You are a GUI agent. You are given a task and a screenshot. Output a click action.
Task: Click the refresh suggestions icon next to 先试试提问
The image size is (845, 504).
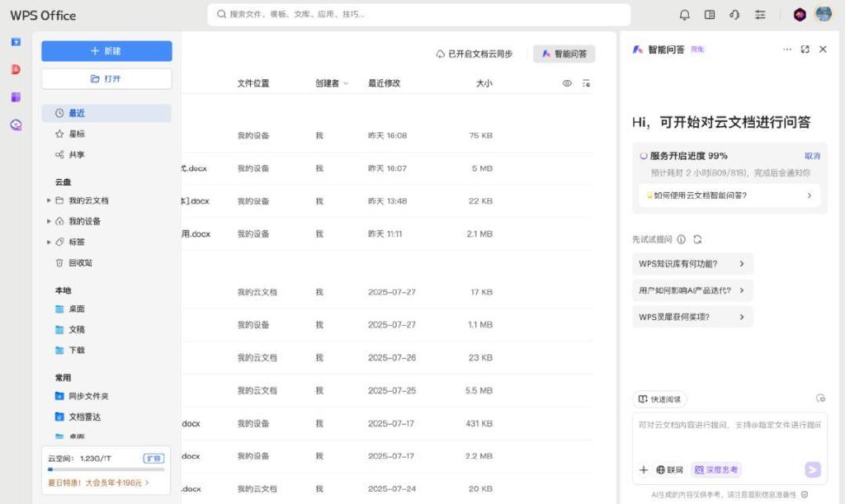[x=697, y=239]
